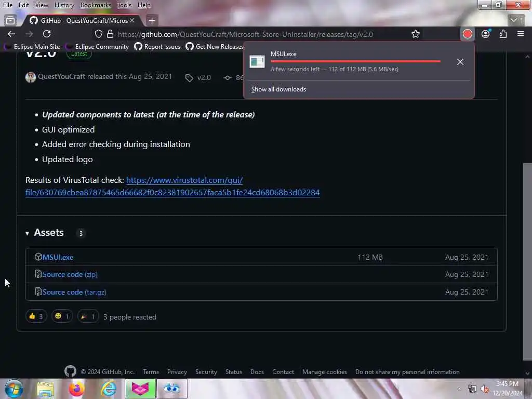Open the tracking protection shield icon

click(x=98, y=34)
